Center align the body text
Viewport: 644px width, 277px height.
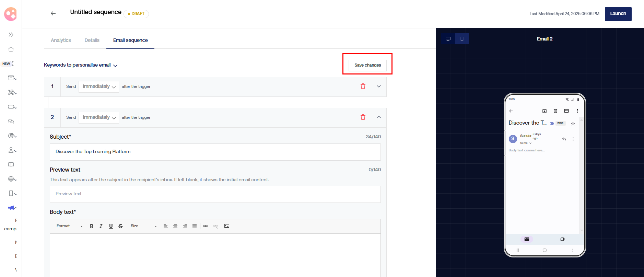click(x=175, y=226)
